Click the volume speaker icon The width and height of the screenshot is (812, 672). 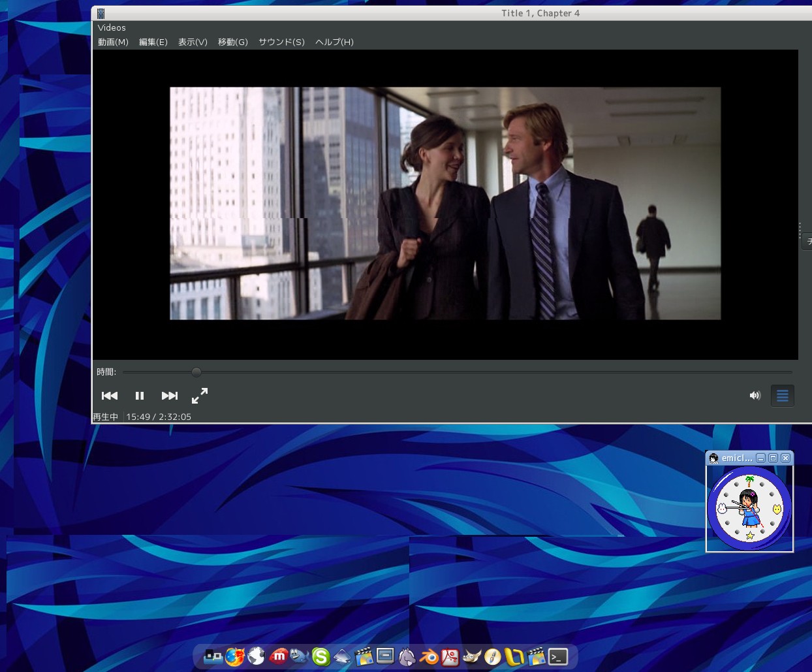755,396
